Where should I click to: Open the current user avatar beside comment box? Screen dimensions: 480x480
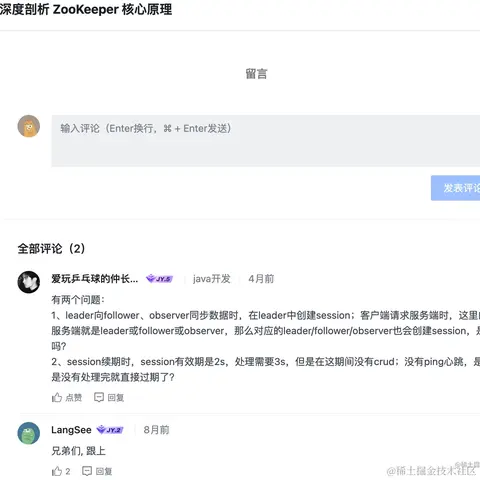tap(29, 126)
